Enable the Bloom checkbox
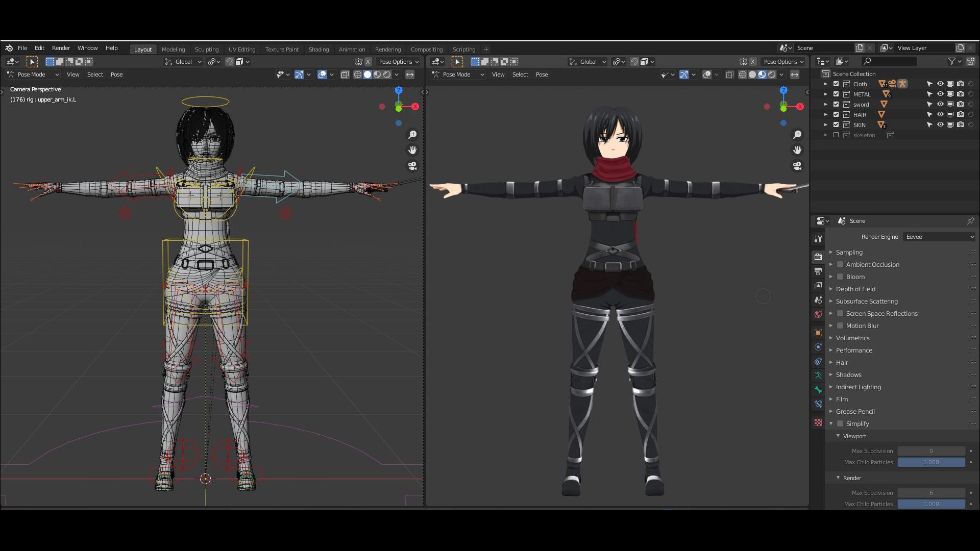 click(840, 277)
